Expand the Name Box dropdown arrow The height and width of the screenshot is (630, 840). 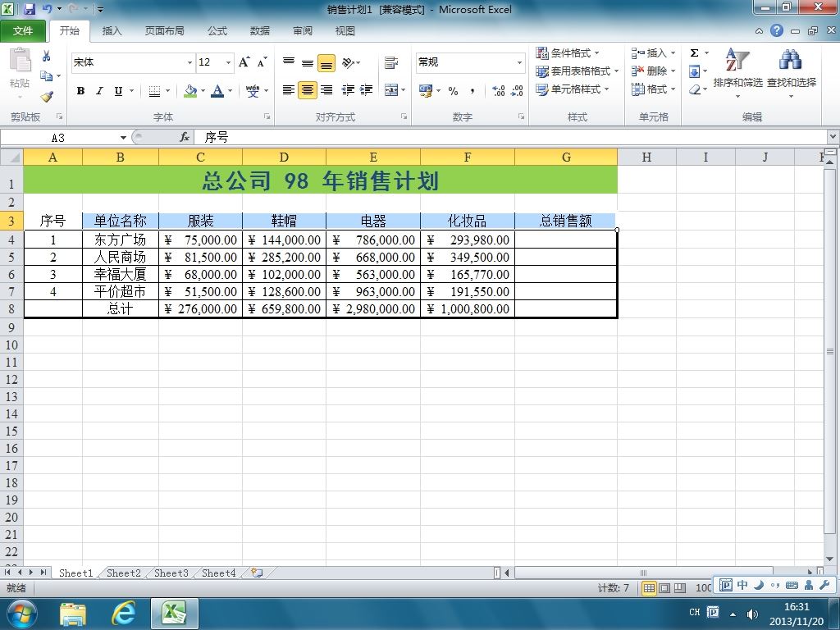123,138
